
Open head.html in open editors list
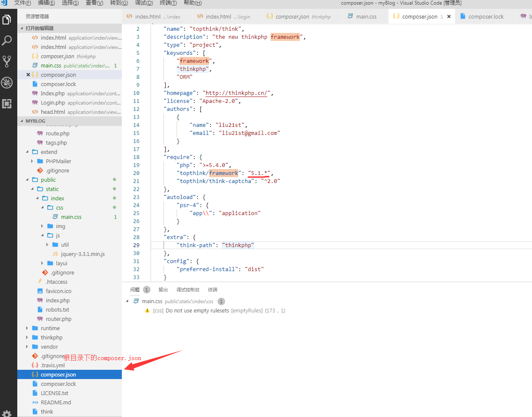click(70, 112)
